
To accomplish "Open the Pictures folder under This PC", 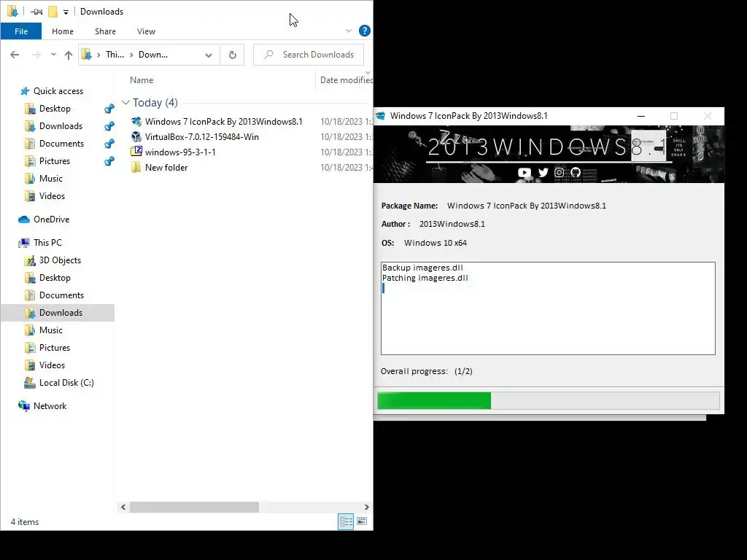I will [x=54, y=348].
